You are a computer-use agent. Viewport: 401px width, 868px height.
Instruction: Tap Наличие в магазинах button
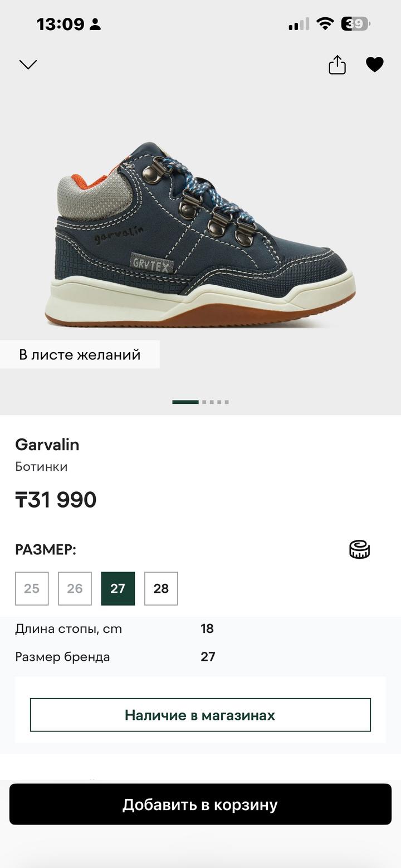coord(200,715)
